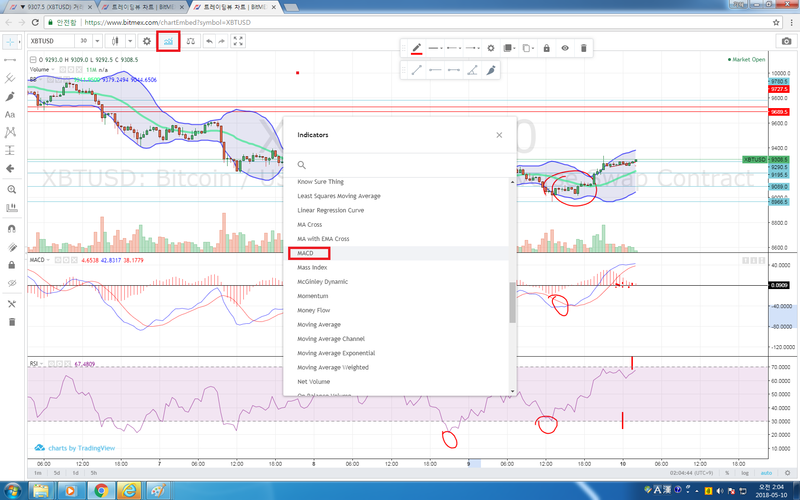Select the brush tool in left sidebar

tap(10, 96)
